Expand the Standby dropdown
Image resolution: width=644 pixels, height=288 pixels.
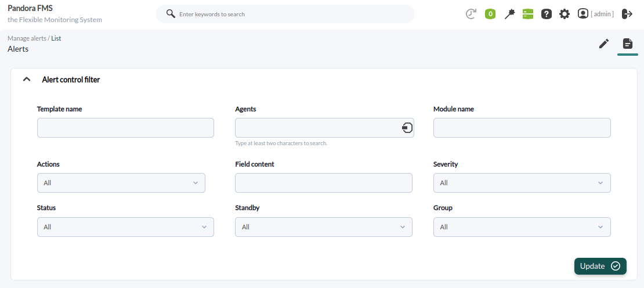point(323,227)
